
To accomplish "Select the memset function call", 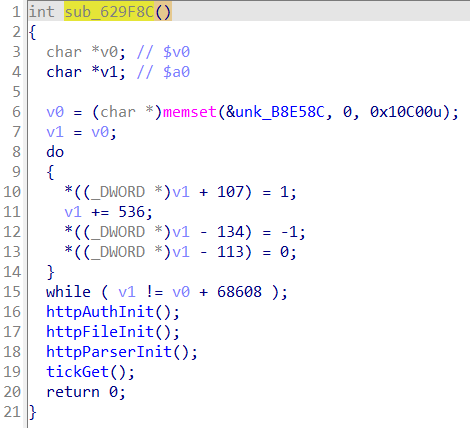I will tap(190, 112).
